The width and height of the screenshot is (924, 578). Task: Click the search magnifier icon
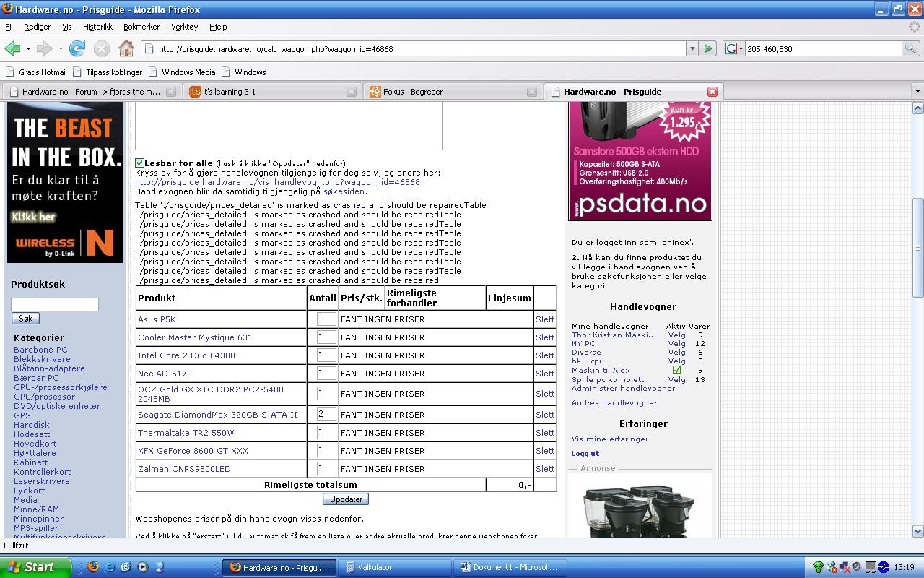click(x=911, y=48)
